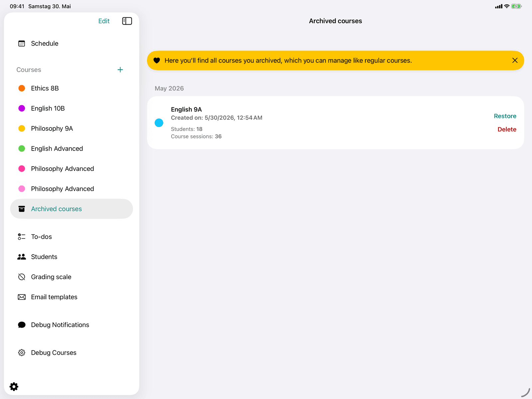Click the banner message about archived courses
This screenshot has width=532, height=399.
point(288,61)
